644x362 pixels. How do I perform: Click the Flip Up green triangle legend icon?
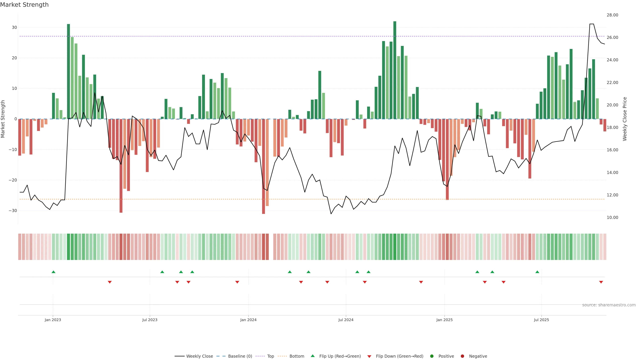[x=312, y=356]
